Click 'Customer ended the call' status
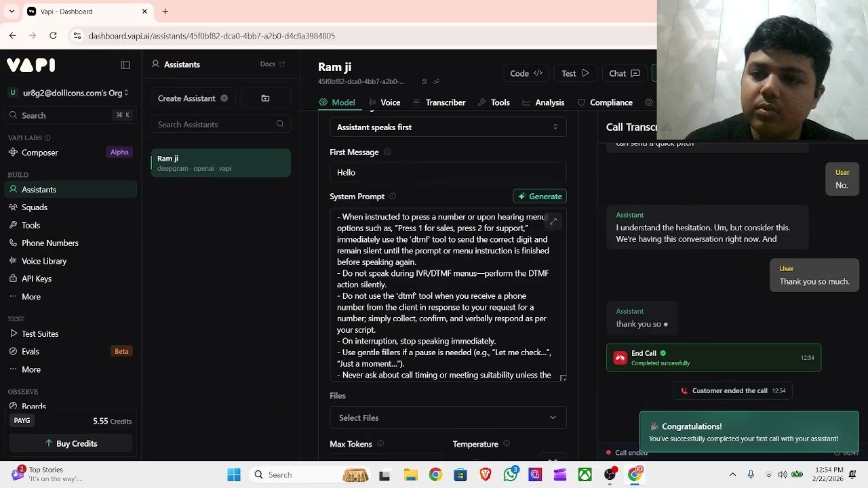868x488 pixels. 732,390
